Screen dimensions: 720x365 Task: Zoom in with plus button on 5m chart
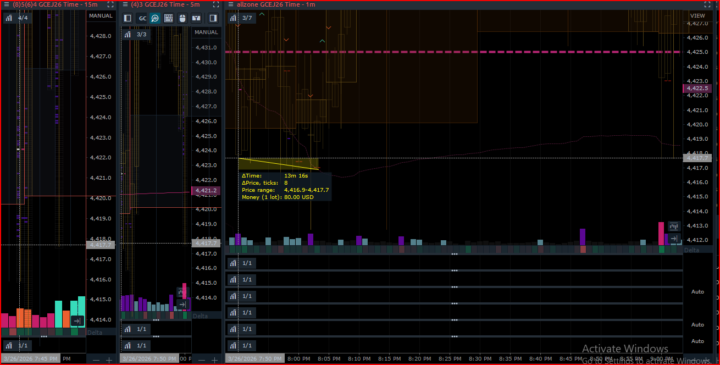click(x=214, y=360)
